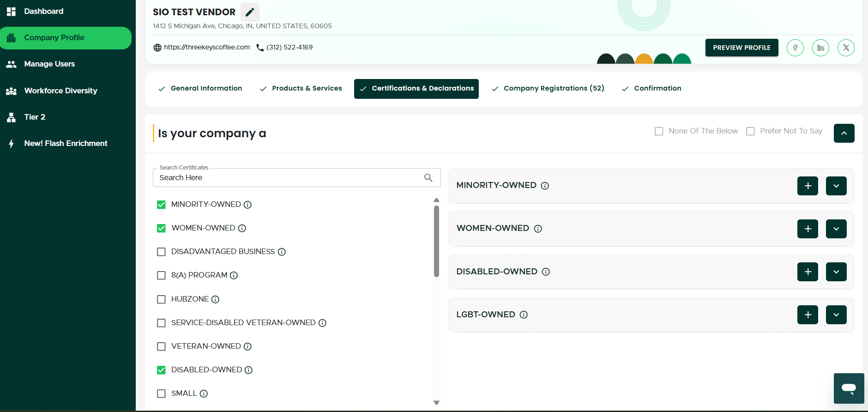Click the PREVIEW PROFILE button
Screen dimensions: 868x412
click(x=741, y=48)
